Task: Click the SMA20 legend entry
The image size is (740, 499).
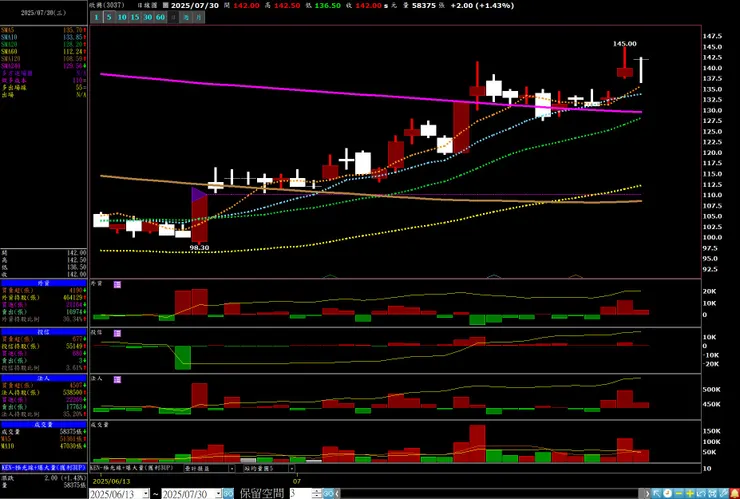Action: 43,44
